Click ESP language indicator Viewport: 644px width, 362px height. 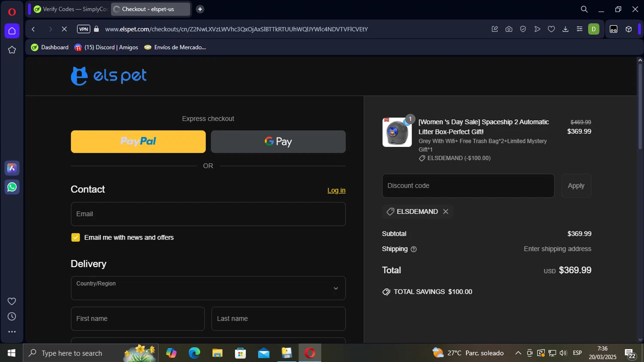(x=577, y=353)
